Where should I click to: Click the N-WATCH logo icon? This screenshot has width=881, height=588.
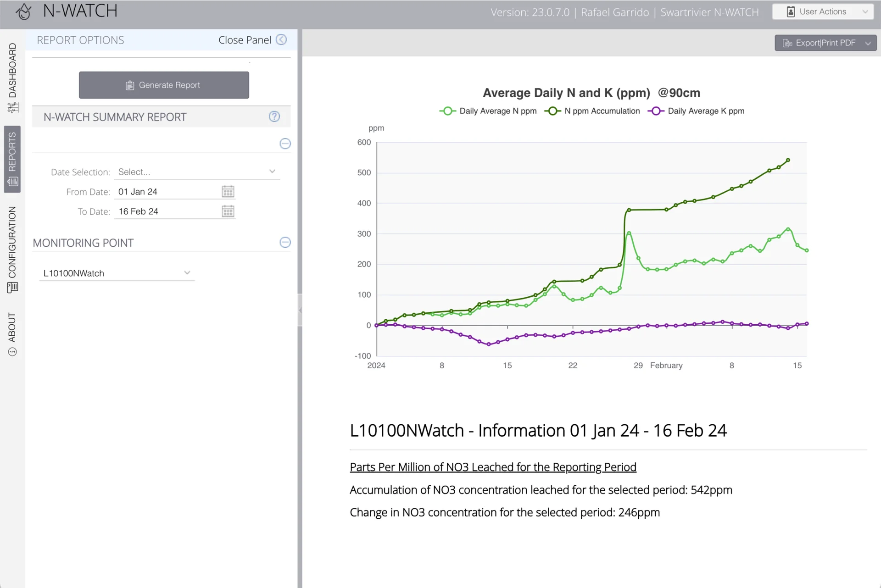pyautogui.click(x=23, y=11)
